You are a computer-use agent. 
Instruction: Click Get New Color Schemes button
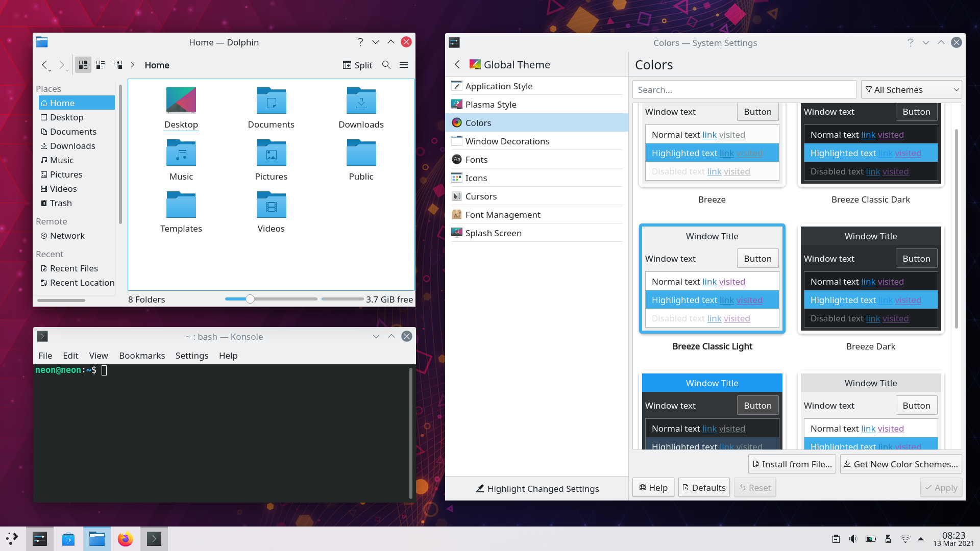(x=901, y=464)
